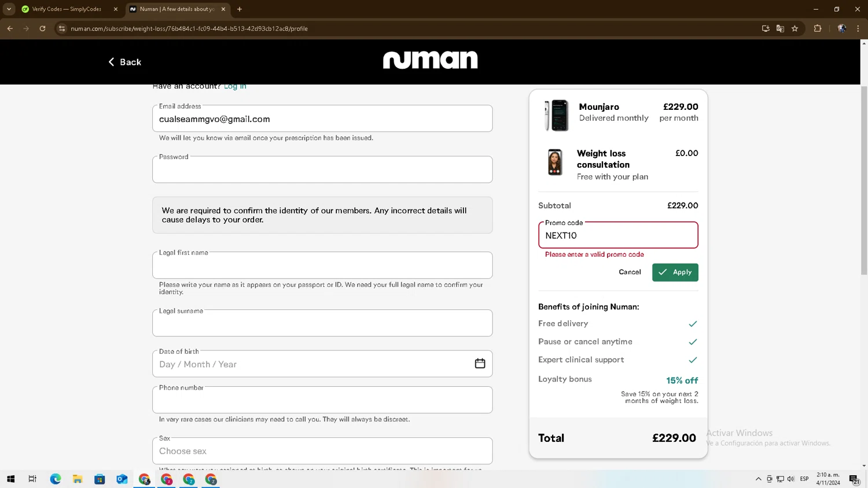Show hidden system tray icons
The width and height of the screenshot is (868, 488).
759,479
